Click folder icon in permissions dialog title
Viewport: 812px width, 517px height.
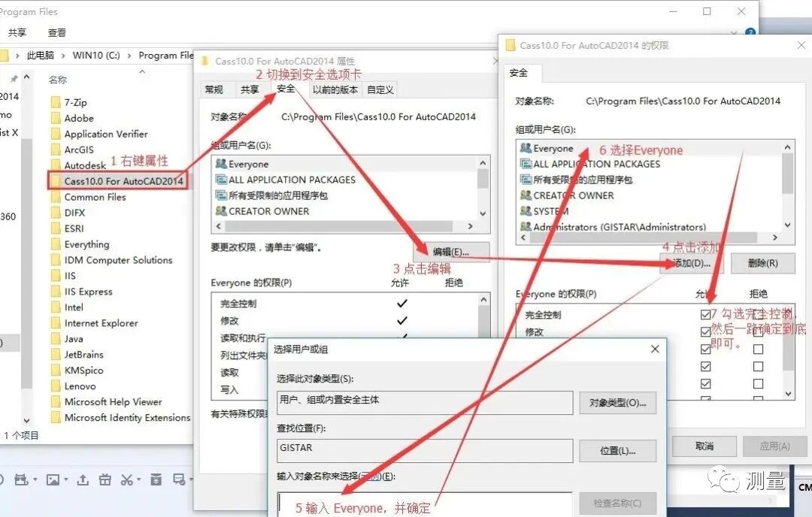(x=511, y=46)
